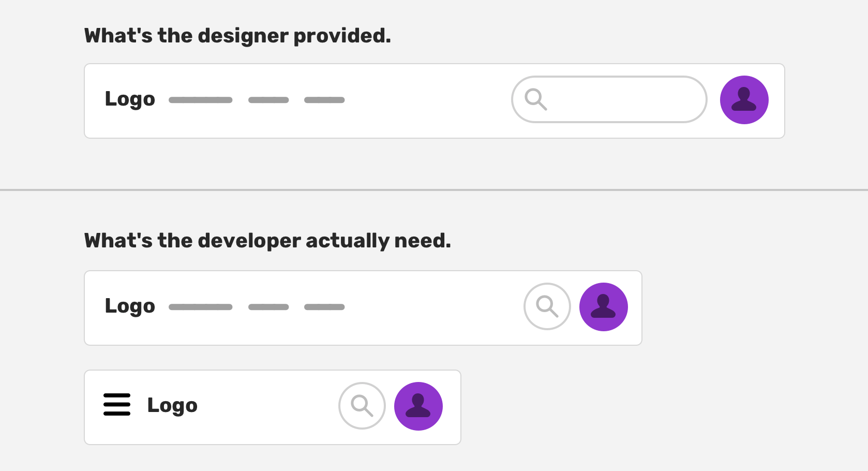Click the round search button beside the hamburger navbar's avatar
Screen dimensions: 868x471
pyautogui.click(x=362, y=406)
